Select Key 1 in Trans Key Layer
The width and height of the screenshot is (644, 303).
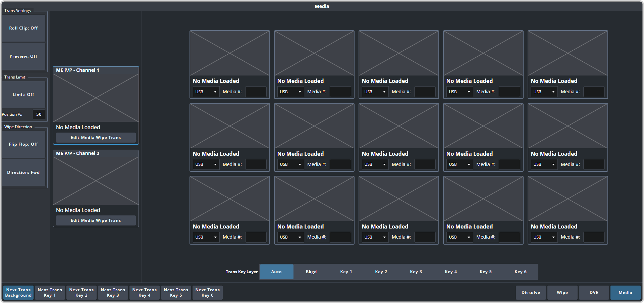pos(346,272)
